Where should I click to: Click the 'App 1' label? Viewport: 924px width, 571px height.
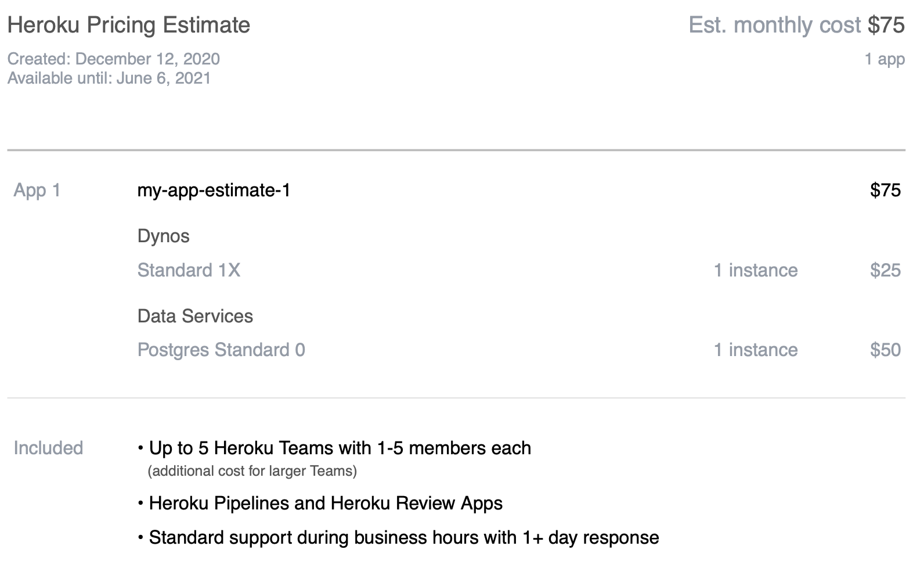click(x=37, y=190)
